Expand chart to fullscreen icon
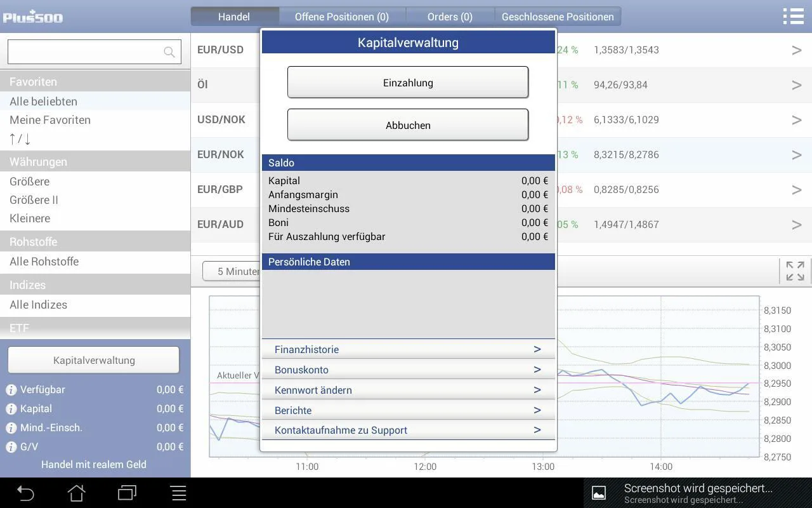This screenshot has height=508, width=812. [x=796, y=271]
